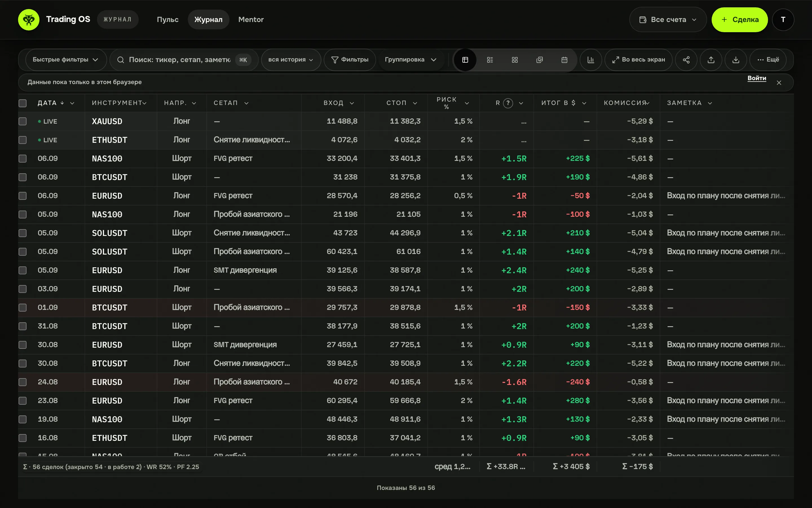The image size is (812, 508).
Task: Select the 06.09 NAS100 row checkbox
Action: pos(23,159)
